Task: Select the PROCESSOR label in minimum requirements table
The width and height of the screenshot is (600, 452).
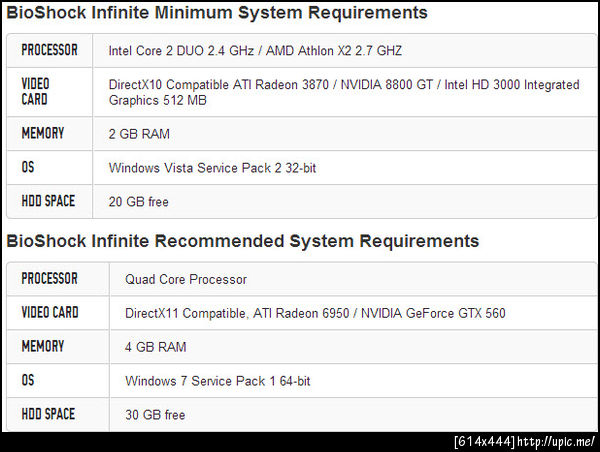Action: click(49, 50)
